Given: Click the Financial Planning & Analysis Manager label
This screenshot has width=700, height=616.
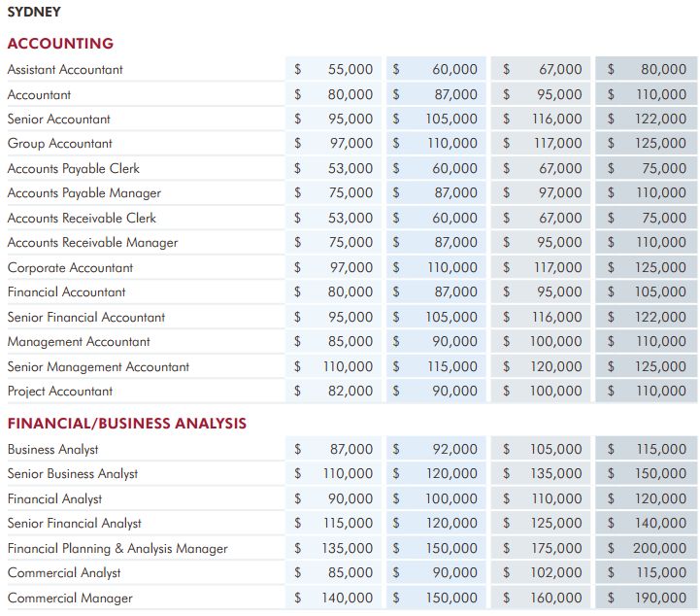Looking at the screenshot, I should coord(117,549).
